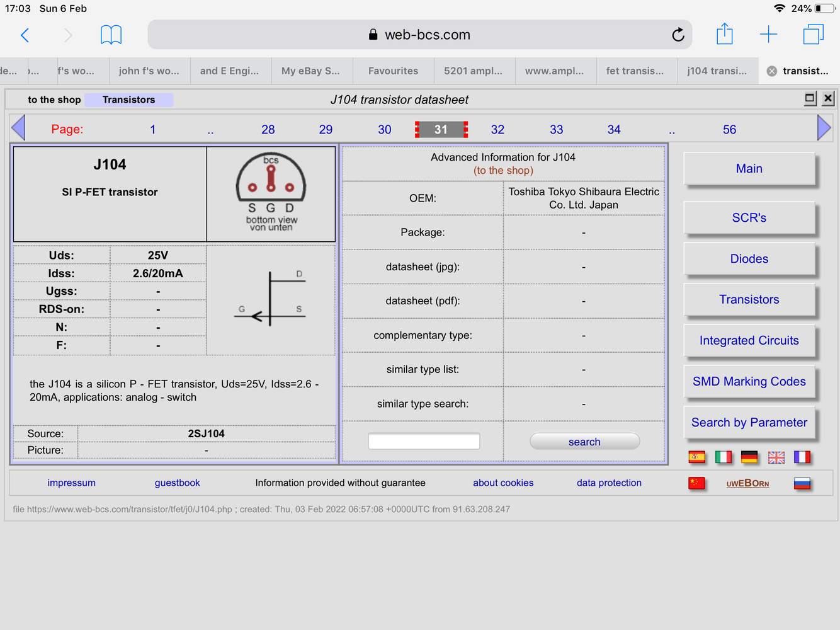The width and height of the screenshot is (840, 630).
Task: Open the SMD Marking Codes button
Action: point(749,381)
